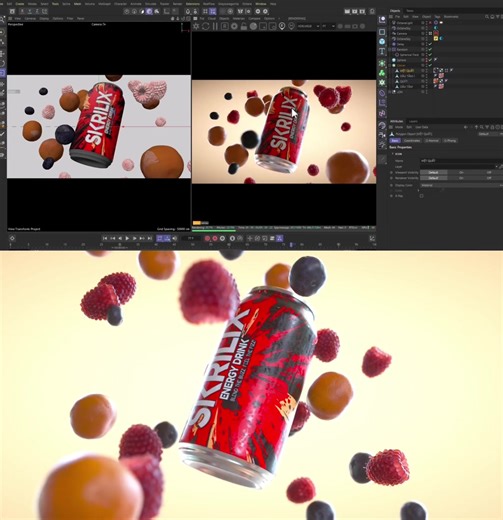Open search in Objects manager
The image size is (503, 520).
click(x=487, y=16)
